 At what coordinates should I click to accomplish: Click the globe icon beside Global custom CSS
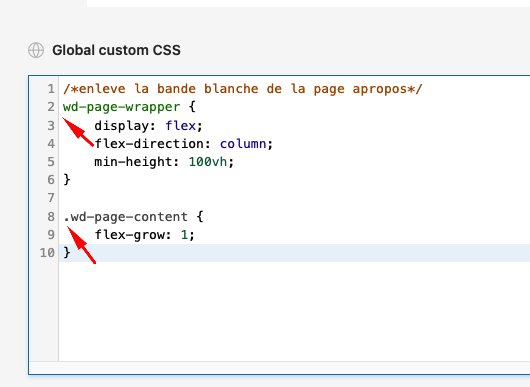pos(36,50)
